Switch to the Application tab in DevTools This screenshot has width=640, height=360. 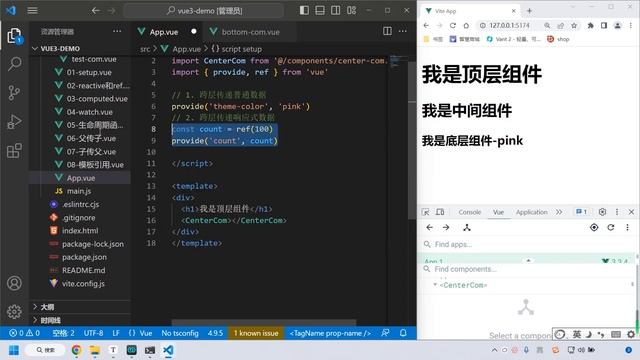pyautogui.click(x=531, y=212)
